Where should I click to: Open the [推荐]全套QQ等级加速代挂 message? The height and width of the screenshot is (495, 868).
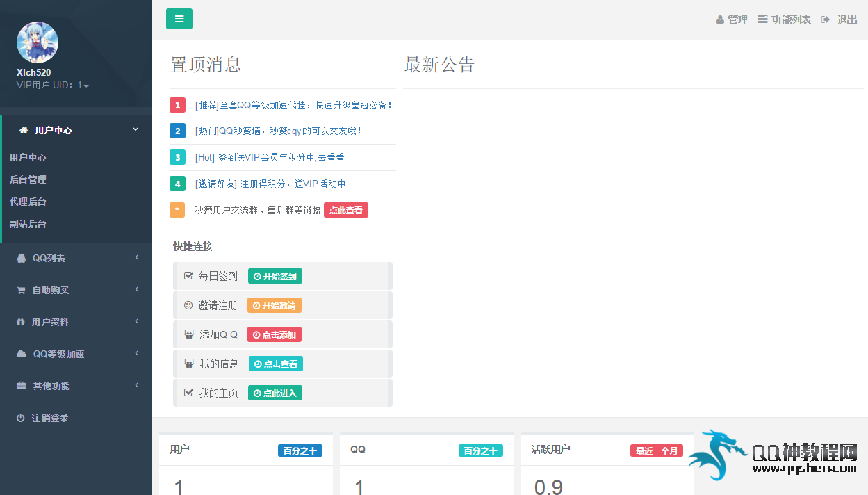coord(293,105)
